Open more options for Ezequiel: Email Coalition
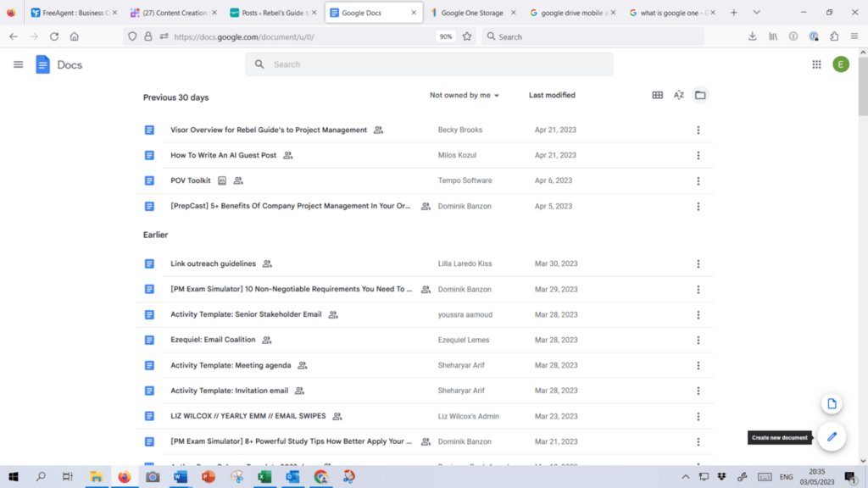 coord(698,341)
